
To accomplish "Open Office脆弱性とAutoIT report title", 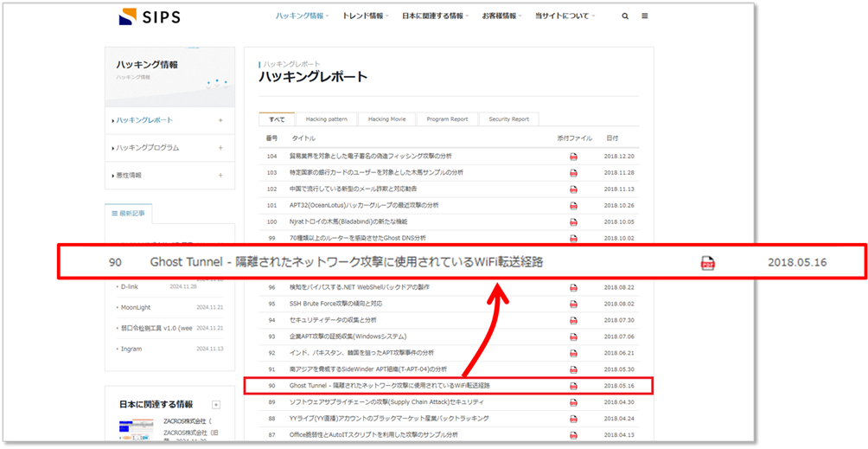I will [x=373, y=434].
